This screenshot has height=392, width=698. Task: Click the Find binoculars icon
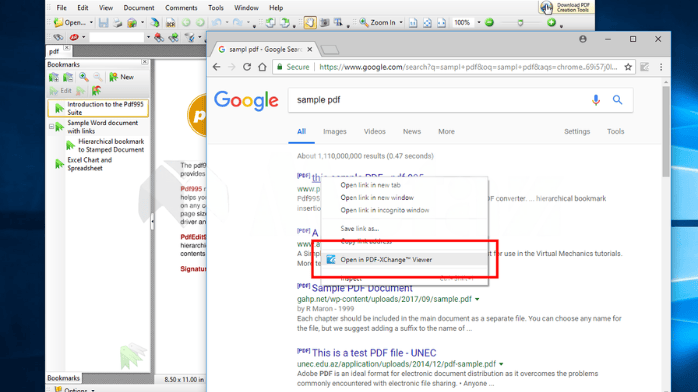pos(58,37)
